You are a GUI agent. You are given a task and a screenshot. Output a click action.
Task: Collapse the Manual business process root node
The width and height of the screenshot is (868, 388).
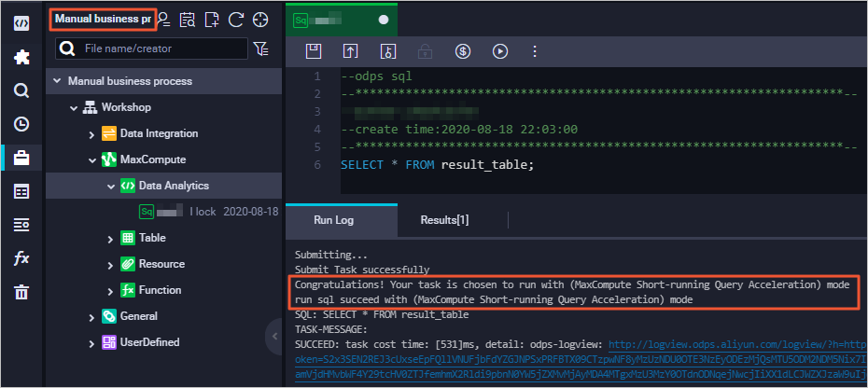pyautogui.click(x=56, y=81)
